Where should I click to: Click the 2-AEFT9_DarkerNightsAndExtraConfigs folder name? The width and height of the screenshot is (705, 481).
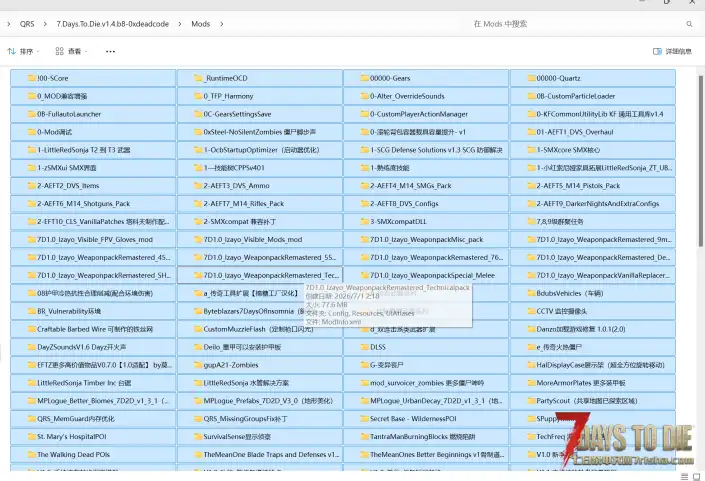[598, 204]
